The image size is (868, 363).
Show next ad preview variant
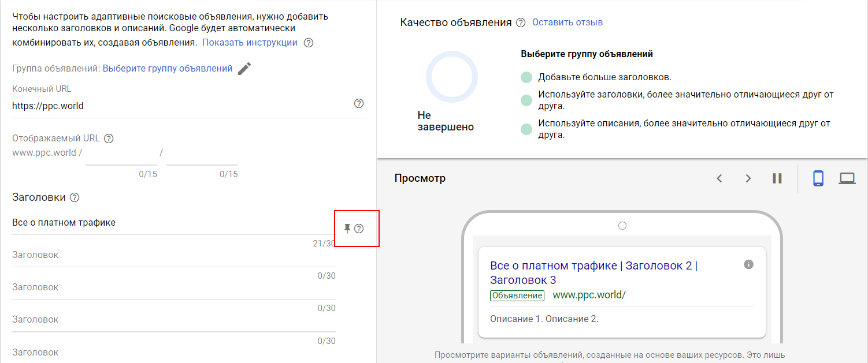coord(748,178)
